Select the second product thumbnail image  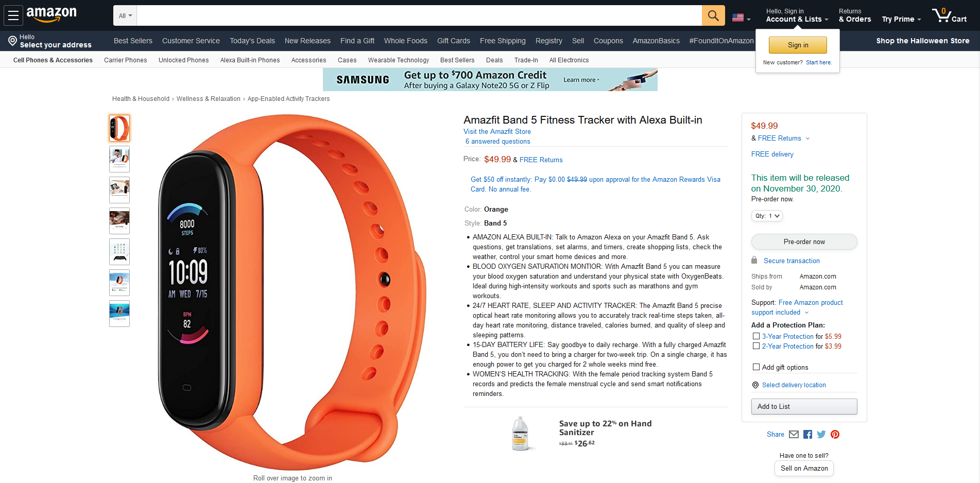pyautogui.click(x=119, y=159)
